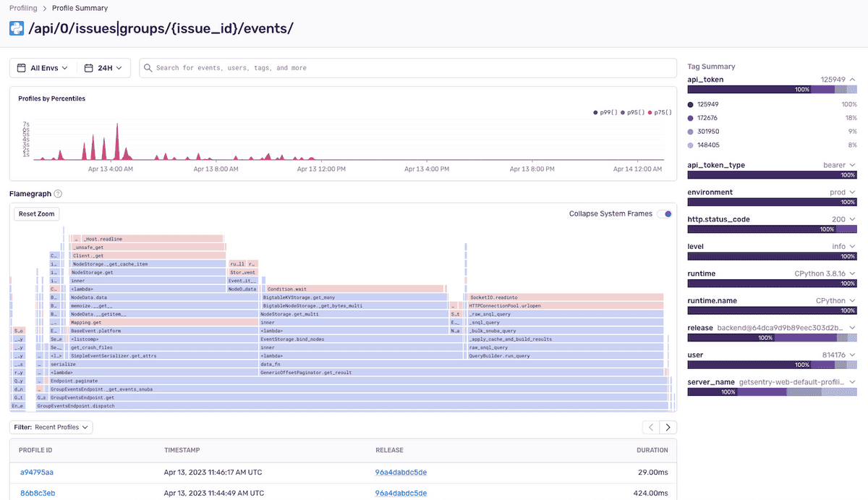Open the All Envs dropdown
The width and height of the screenshot is (868, 500).
(x=43, y=68)
